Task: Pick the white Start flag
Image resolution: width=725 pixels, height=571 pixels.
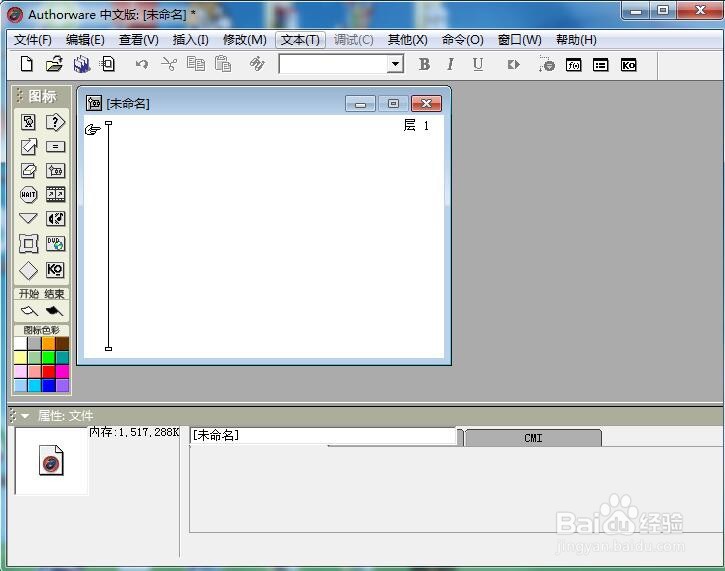Action: (29, 311)
